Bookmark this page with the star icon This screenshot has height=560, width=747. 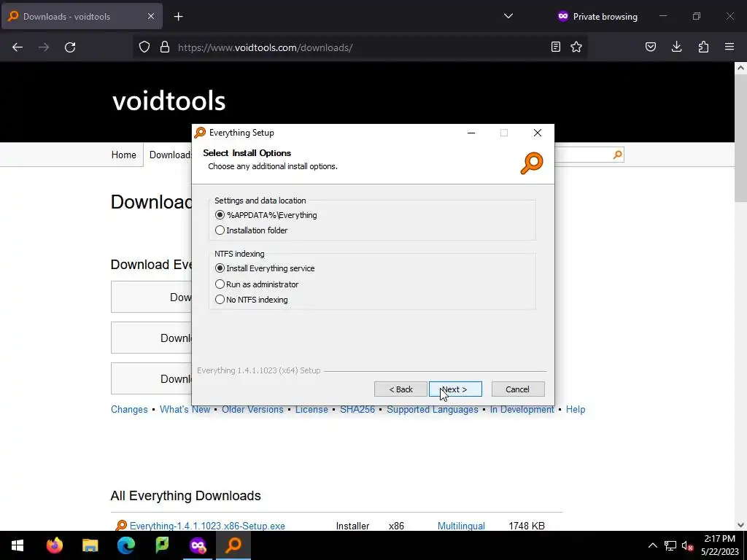pos(576,47)
